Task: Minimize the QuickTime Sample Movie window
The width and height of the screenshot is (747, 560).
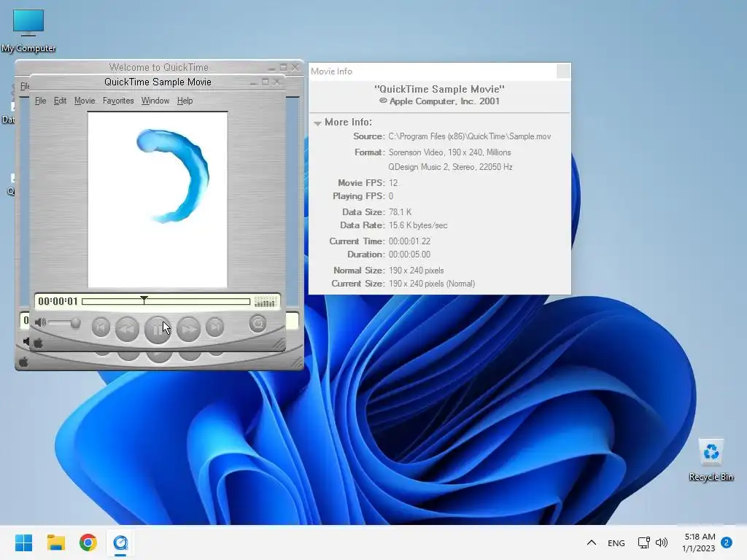Action: [x=254, y=82]
